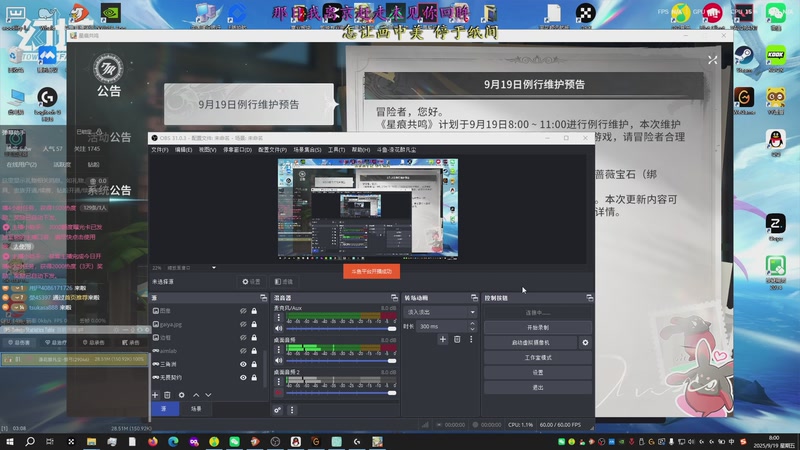Image resolution: width=800 pixels, height=450 pixels.
Task: Show the hidden 图像 source
Action: tap(243, 311)
